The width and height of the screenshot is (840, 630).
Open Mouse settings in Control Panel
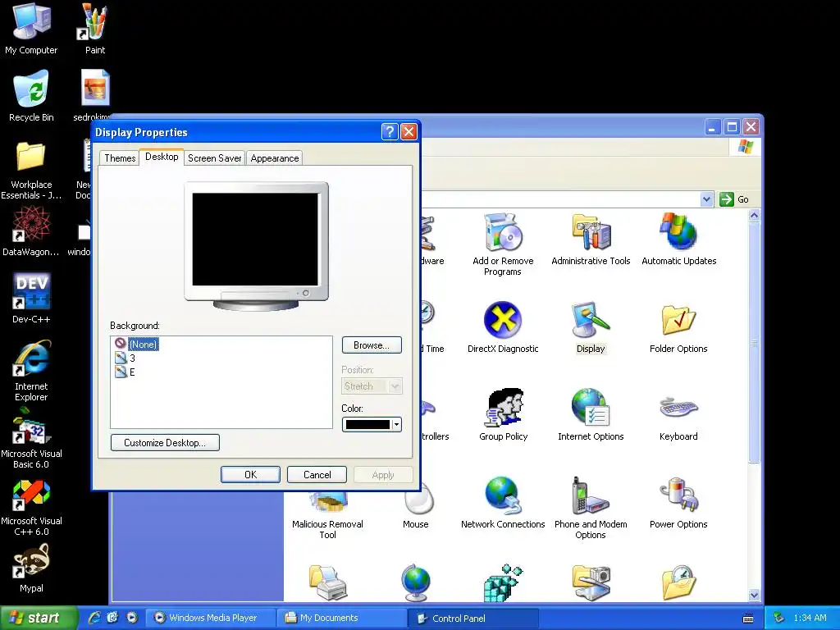pyautogui.click(x=418, y=504)
